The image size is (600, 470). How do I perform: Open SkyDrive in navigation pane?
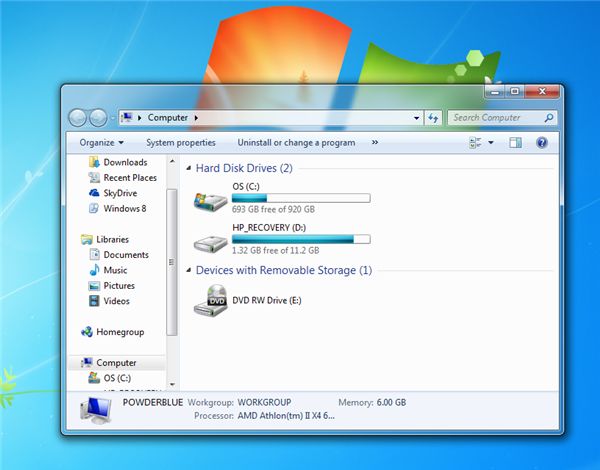[120, 193]
